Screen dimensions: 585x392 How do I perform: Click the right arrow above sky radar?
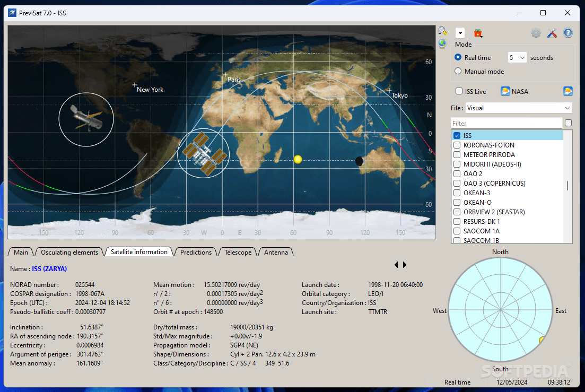pyautogui.click(x=405, y=265)
